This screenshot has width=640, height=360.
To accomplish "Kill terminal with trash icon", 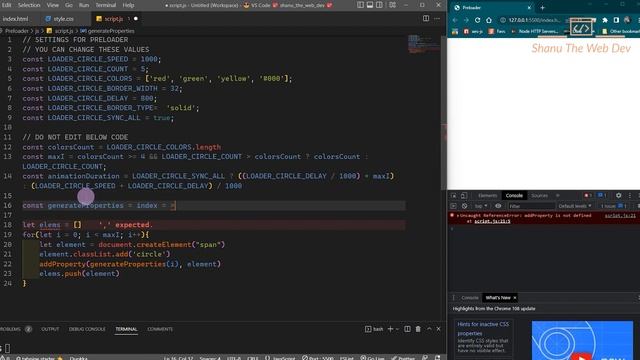I will coord(418,329).
